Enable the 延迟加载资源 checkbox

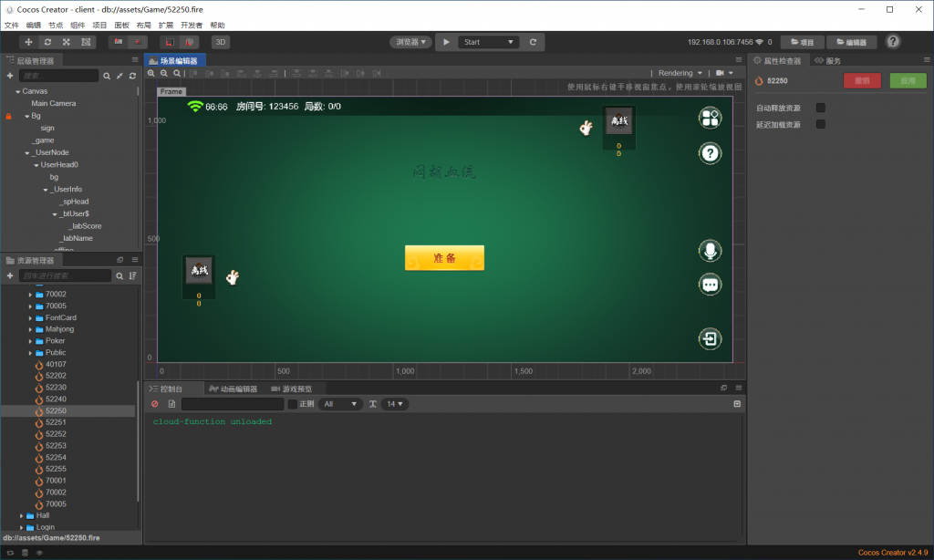click(x=821, y=124)
